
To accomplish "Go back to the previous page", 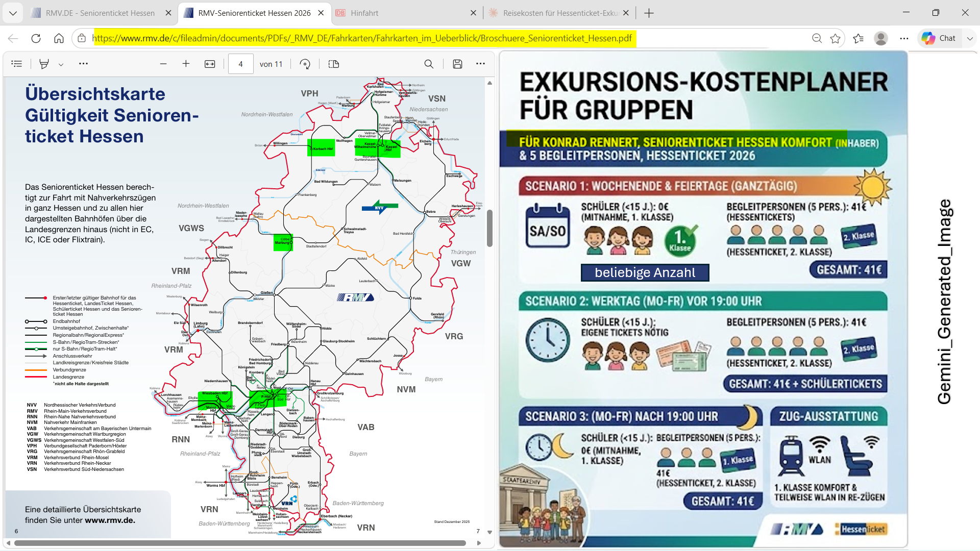I will (13, 38).
